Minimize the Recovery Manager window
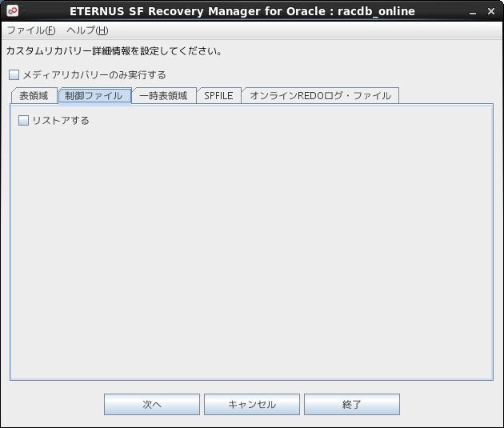Viewport: 504px width, 428px height. pyautogui.click(x=473, y=12)
